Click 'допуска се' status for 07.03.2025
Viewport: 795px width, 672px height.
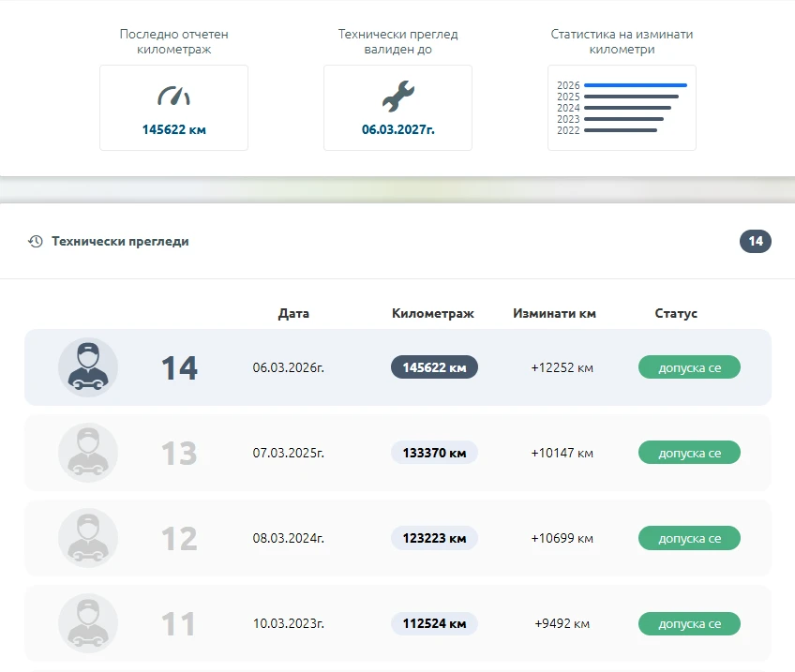tap(689, 453)
